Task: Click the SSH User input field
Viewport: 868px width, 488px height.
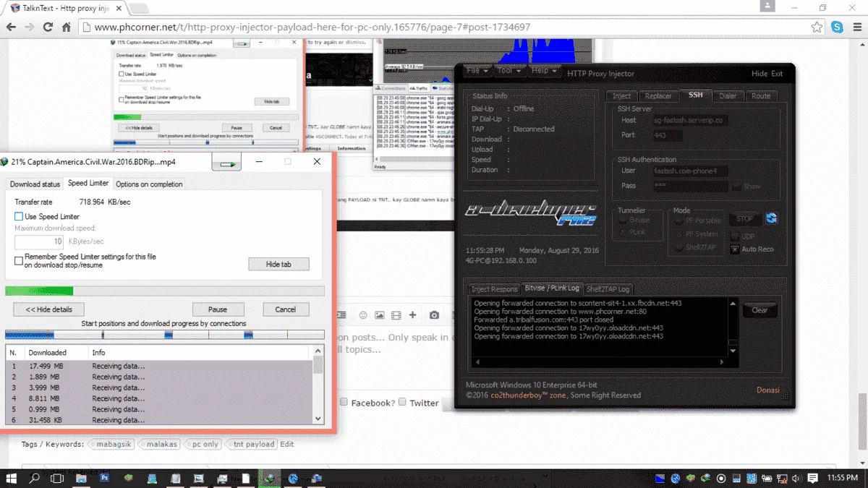Action: click(x=689, y=171)
